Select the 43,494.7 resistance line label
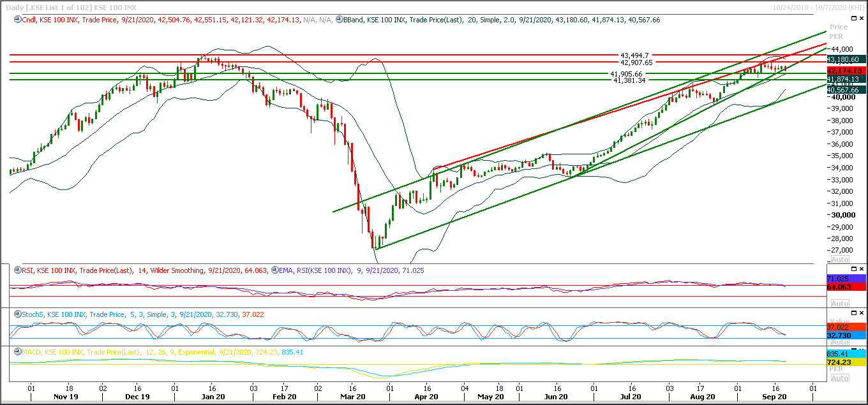 pos(636,55)
